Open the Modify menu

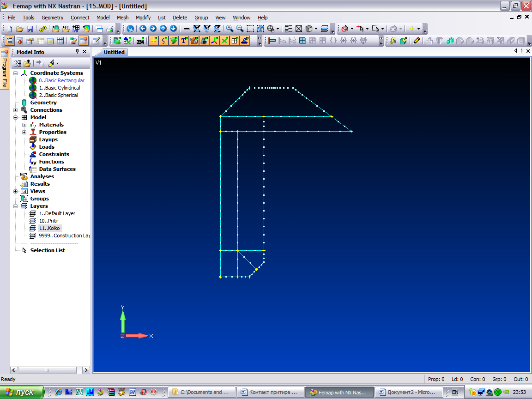143,18
